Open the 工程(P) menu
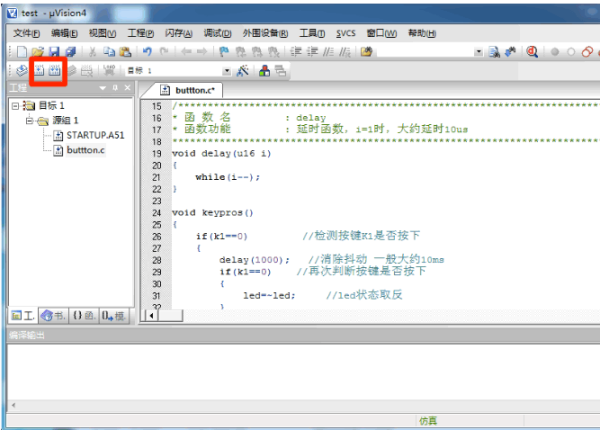The image size is (600, 430). pos(142,33)
